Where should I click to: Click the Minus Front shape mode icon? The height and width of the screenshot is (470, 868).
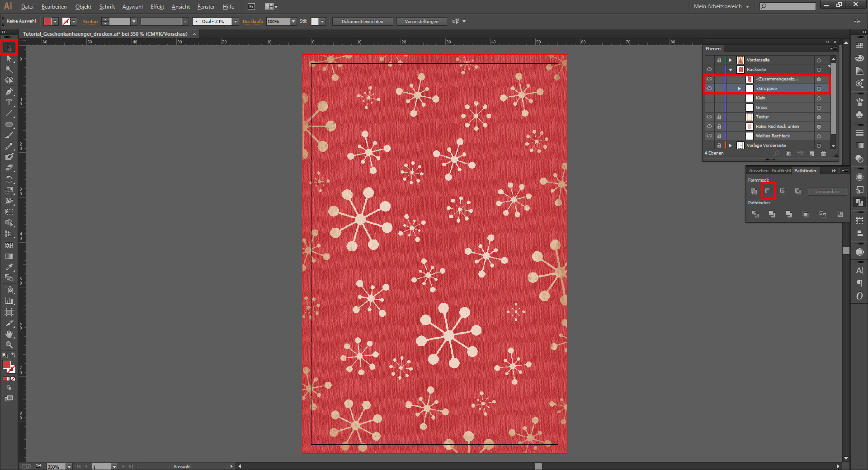coord(768,191)
